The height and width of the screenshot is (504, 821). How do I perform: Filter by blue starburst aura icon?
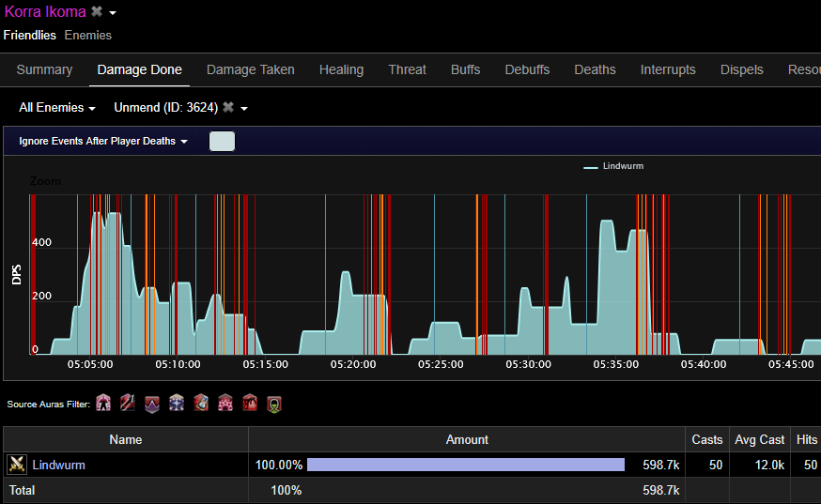point(177,404)
